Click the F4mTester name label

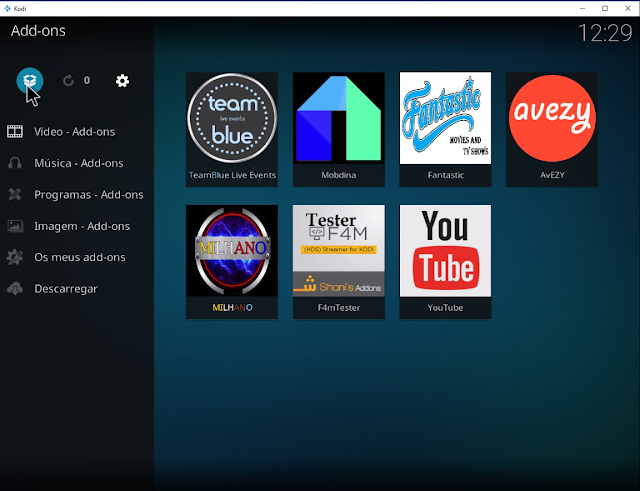coord(339,308)
